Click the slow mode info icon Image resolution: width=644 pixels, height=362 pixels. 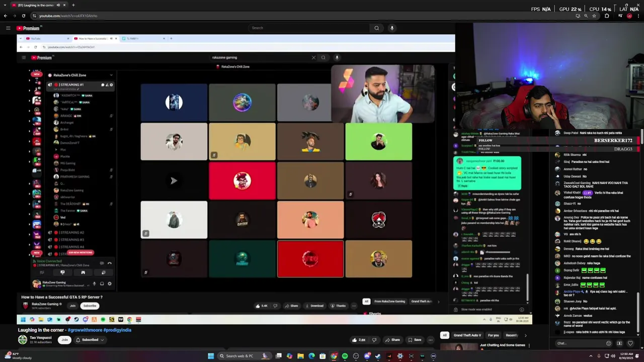click(x=522, y=310)
